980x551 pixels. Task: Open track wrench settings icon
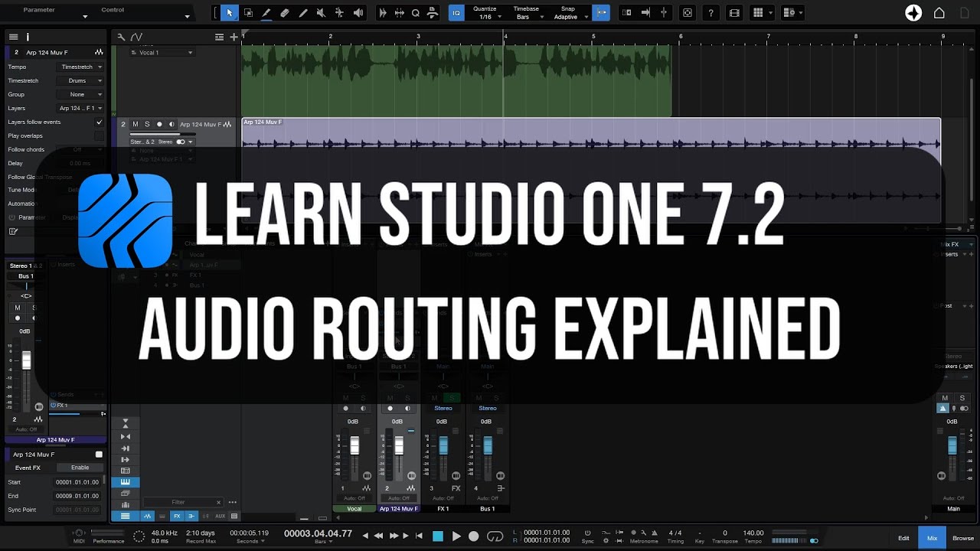pos(121,37)
